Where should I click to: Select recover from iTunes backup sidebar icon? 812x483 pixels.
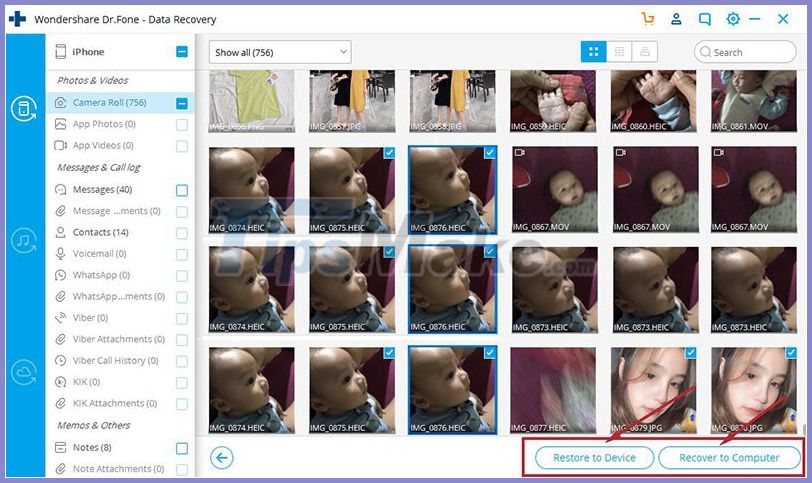(x=24, y=240)
